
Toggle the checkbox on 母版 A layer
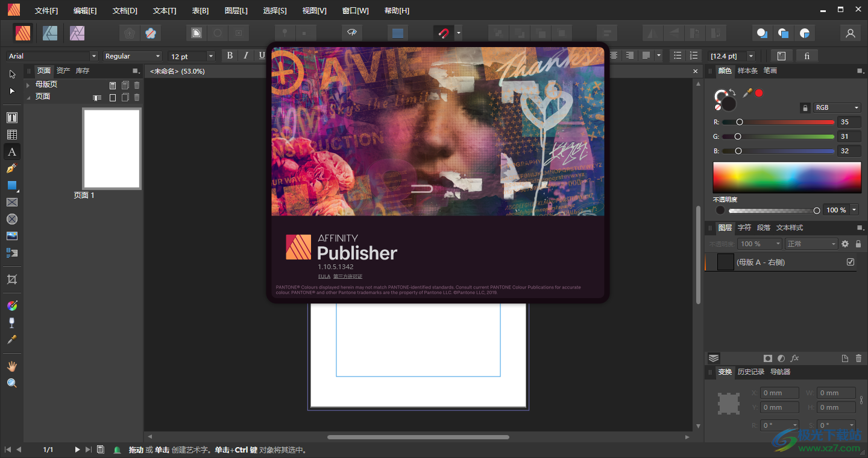pyautogui.click(x=851, y=262)
